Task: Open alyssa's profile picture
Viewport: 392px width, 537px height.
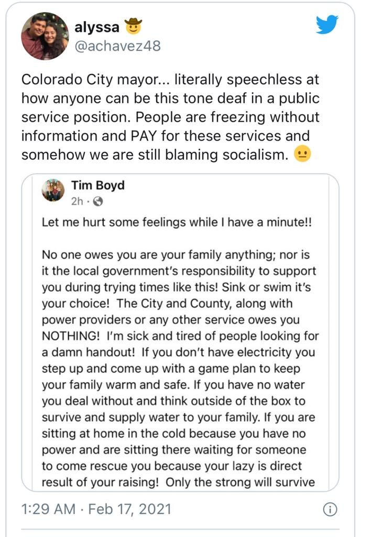Action: (45, 36)
